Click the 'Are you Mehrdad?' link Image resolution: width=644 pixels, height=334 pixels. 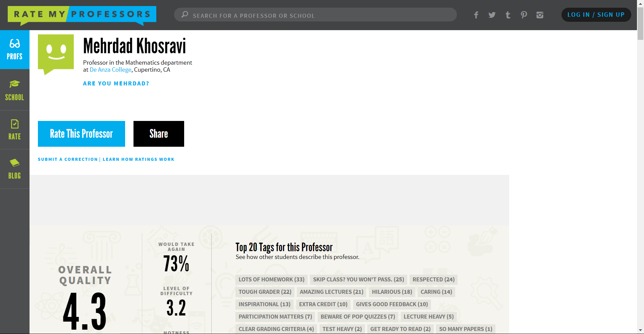click(x=116, y=83)
